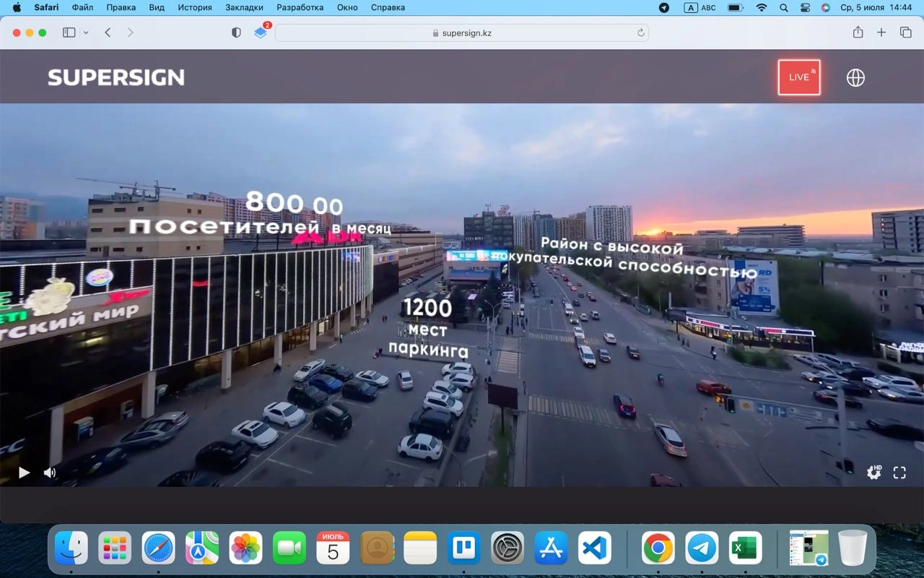The width and height of the screenshot is (924, 578).
Task: Click the SUPERSIGN logo
Action: point(116,77)
